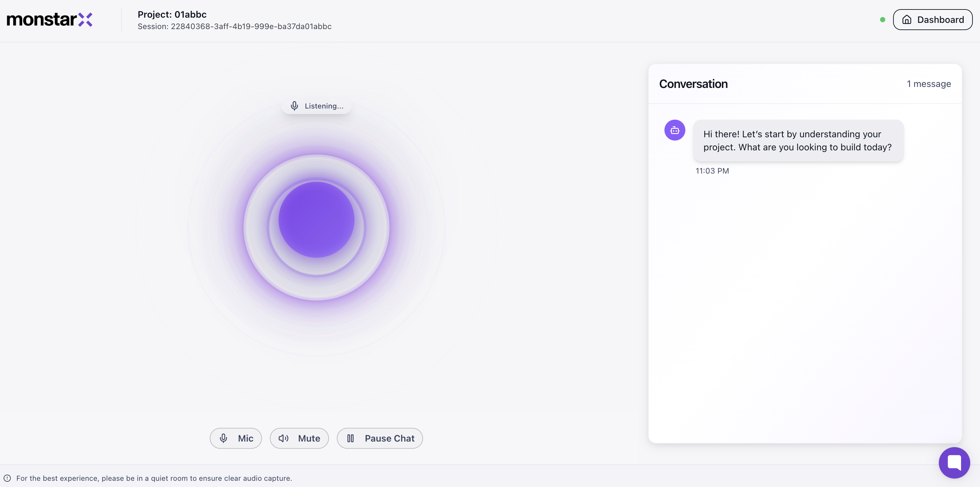Click the info icon in the footer

(7, 478)
